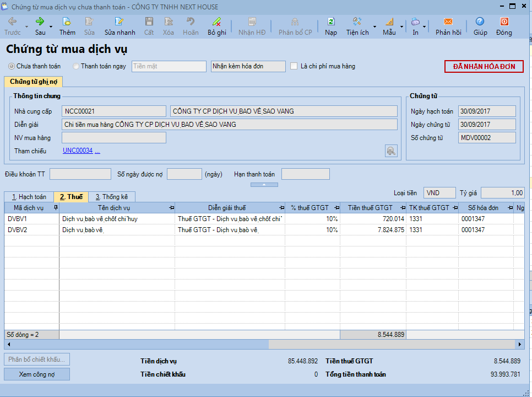The image size is (532, 397).
Task: Go to next voucher with Sau
Action: [40, 26]
